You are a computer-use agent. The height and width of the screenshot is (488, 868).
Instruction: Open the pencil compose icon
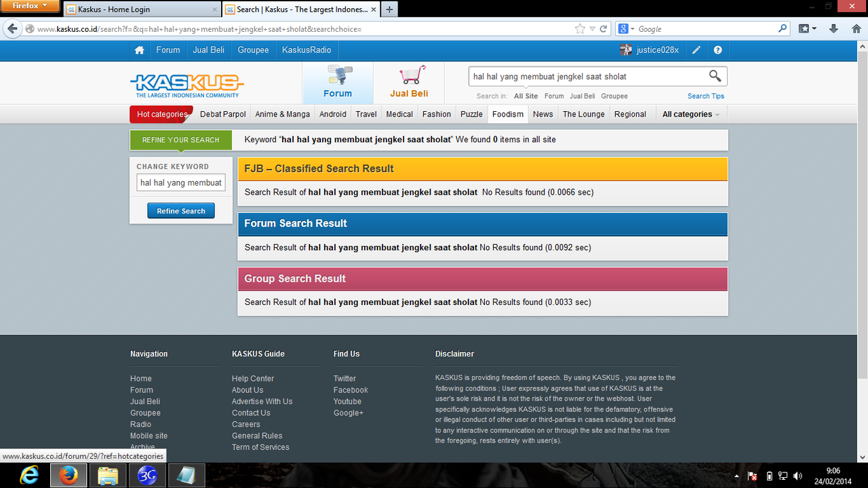tap(696, 50)
